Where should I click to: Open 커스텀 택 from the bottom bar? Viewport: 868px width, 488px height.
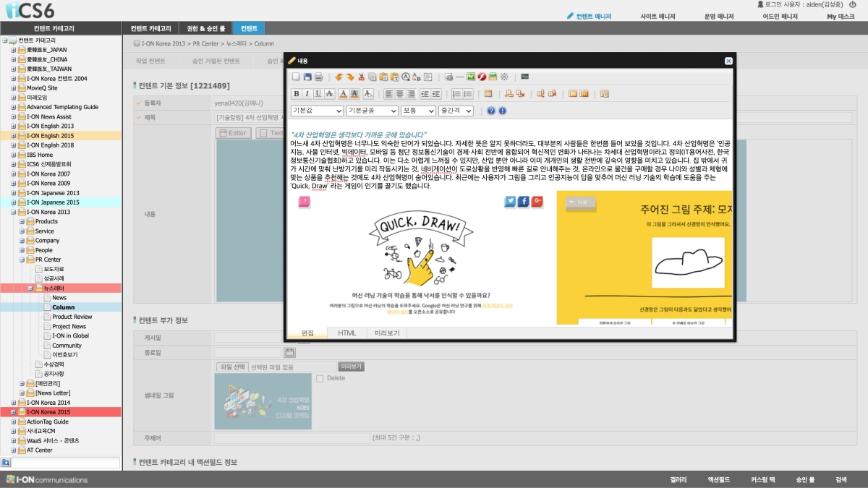[x=763, y=480]
